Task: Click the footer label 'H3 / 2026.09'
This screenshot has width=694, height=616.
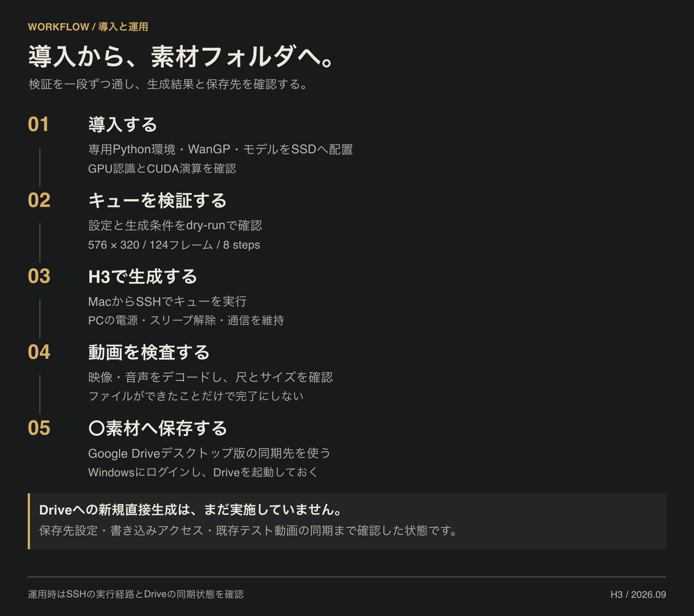Action: pyautogui.click(x=638, y=595)
